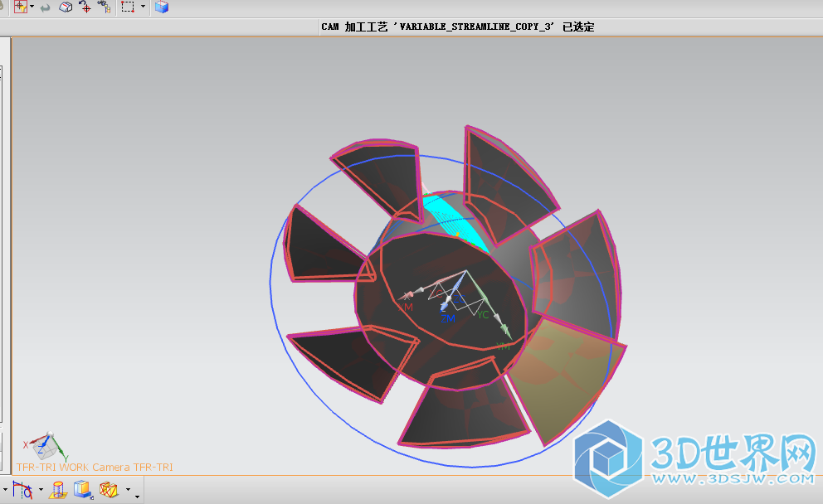Click the blue 3D cube icon
The image size is (823, 504).
(x=162, y=7)
